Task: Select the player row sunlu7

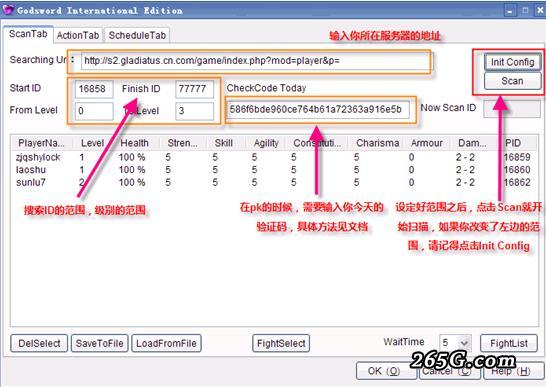Action: point(274,183)
